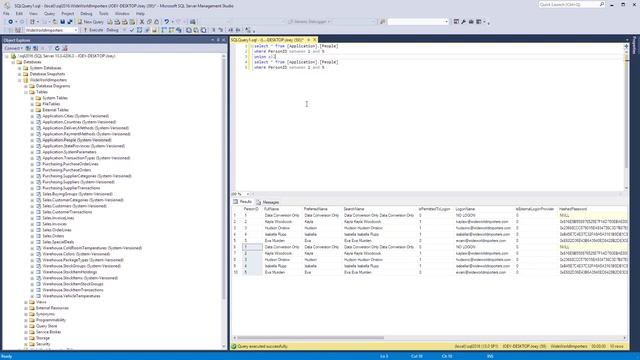Click the Debug toolbar button
Image resolution: width=640 pixels, height=360 pixels.
[112, 30]
